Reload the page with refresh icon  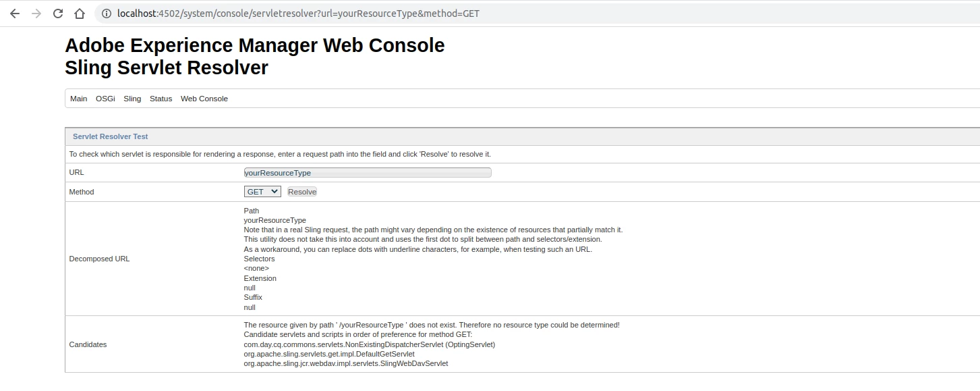point(58,14)
